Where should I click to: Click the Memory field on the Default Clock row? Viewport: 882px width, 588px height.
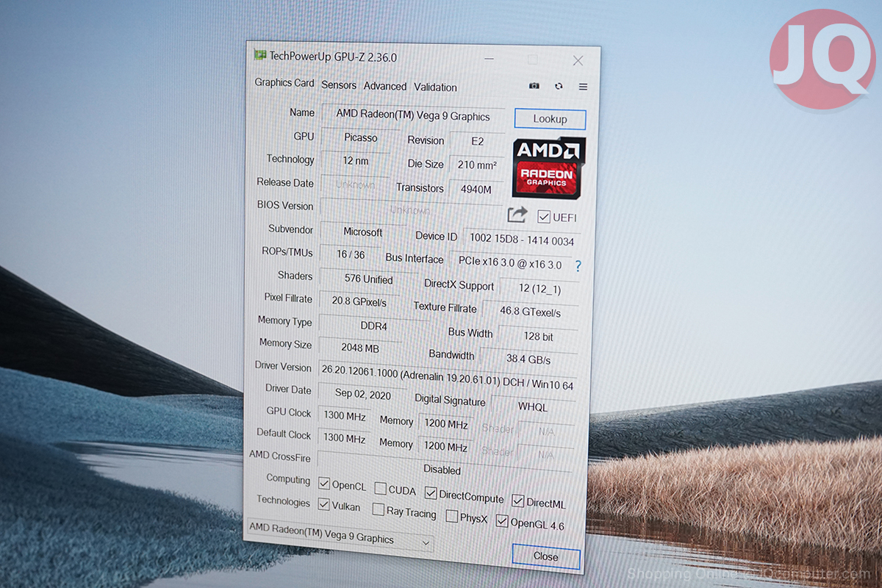(x=446, y=447)
